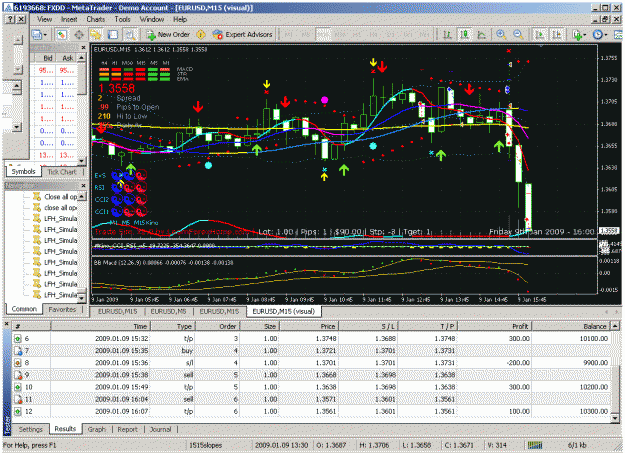Click the yellow diamond MetaEditor icon

(x=201, y=35)
